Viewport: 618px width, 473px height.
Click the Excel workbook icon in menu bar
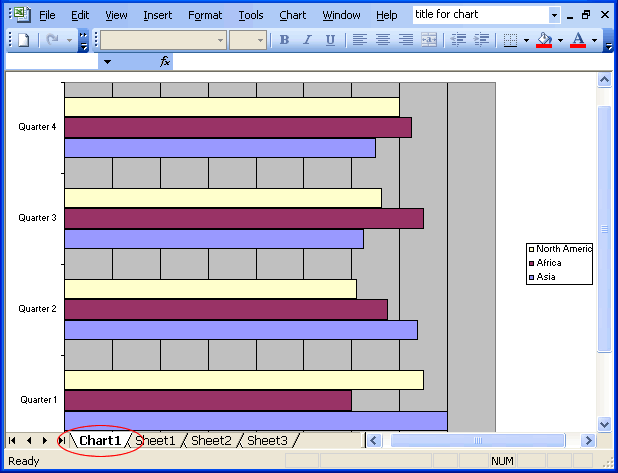[x=22, y=15]
